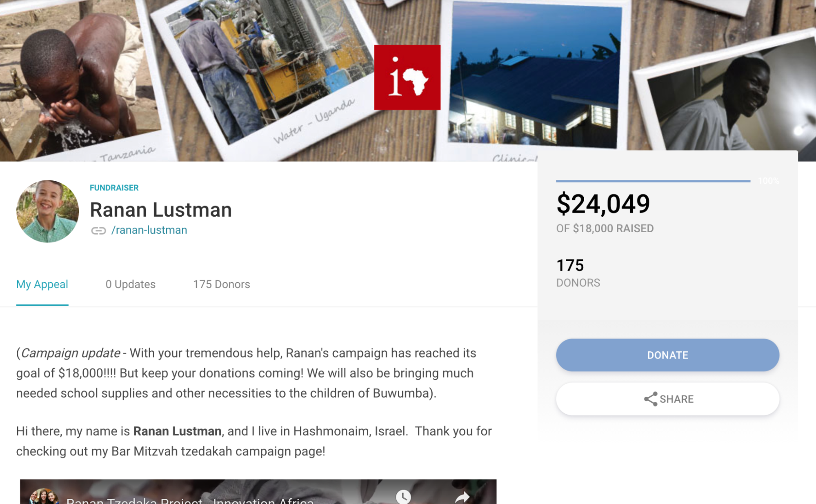This screenshot has width=816, height=504.
Task: Click the 175 DONORS count in sidebar
Action: [x=570, y=266]
